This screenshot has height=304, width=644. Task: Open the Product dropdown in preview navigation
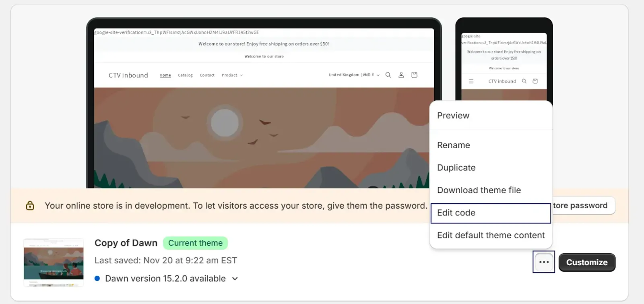(232, 75)
